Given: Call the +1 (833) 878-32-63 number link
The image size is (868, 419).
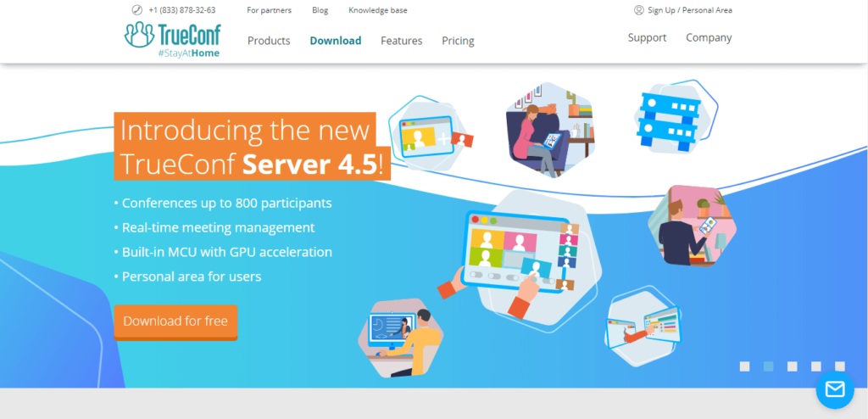Looking at the screenshot, I should click(182, 10).
